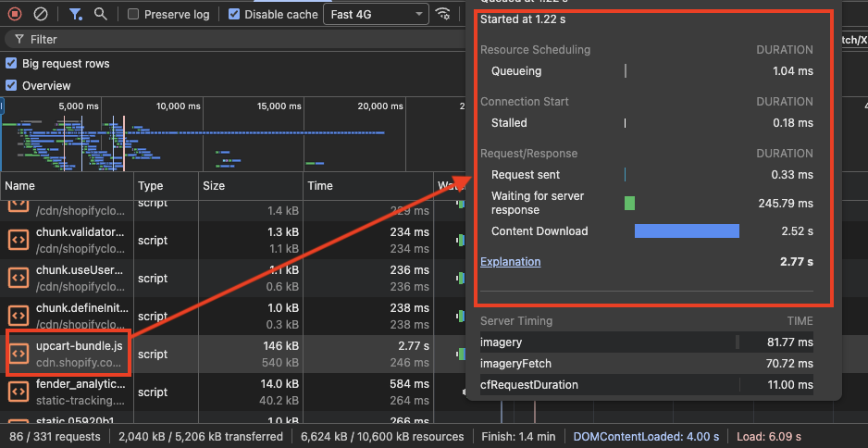Select upcart-bundle.js request row
This screenshot has width=868, height=448.
click(232, 354)
